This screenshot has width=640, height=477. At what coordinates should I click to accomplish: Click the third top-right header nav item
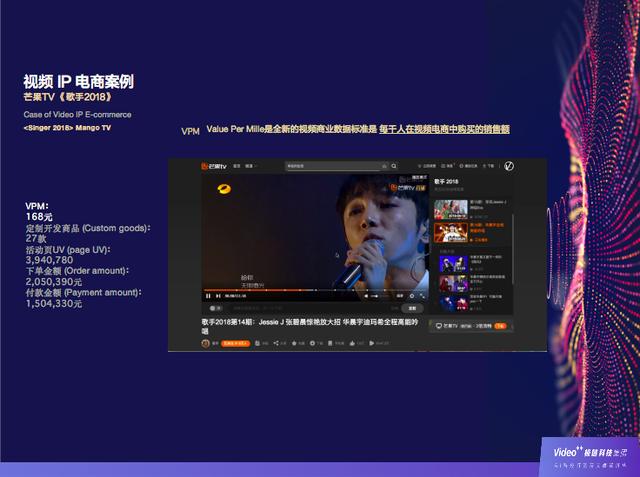click(469, 166)
